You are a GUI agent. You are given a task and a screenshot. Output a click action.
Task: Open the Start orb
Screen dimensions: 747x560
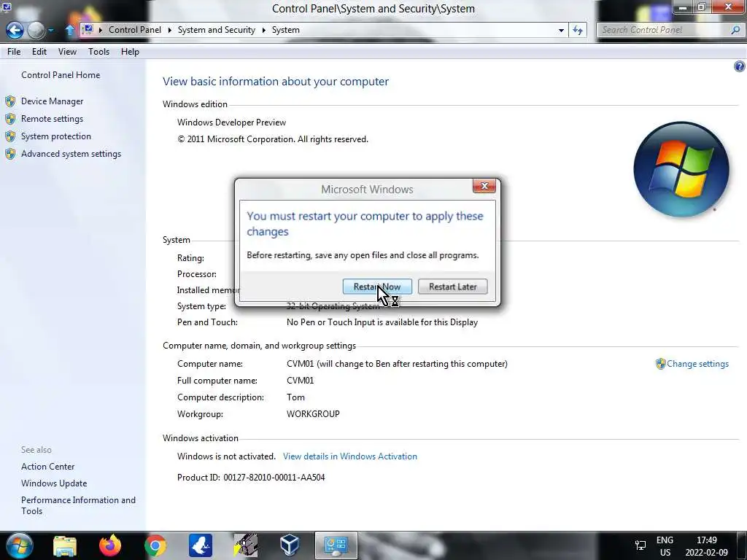point(19,545)
